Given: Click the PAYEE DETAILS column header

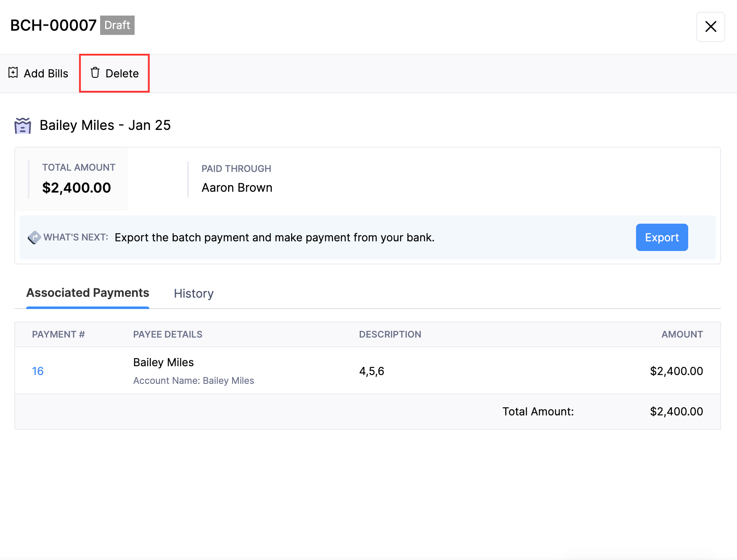Looking at the screenshot, I should click(x=167, y=335).
